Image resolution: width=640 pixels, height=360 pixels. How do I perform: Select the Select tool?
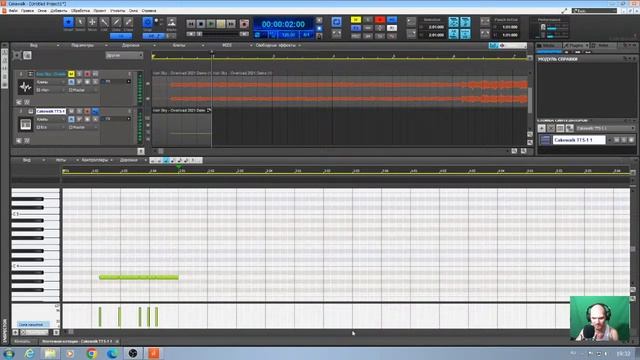click(80, 22)
